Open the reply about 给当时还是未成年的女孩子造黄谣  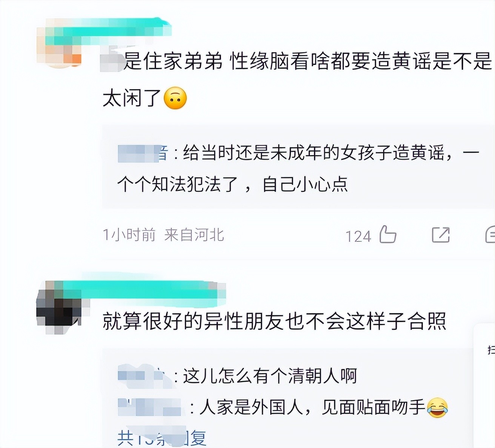[298, 169]
